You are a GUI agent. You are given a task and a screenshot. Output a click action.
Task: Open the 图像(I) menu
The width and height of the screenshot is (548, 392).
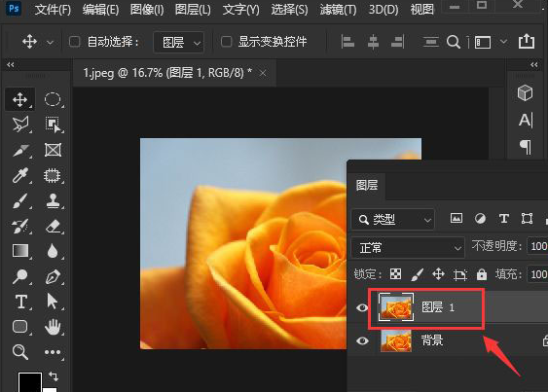pos(147,10)
